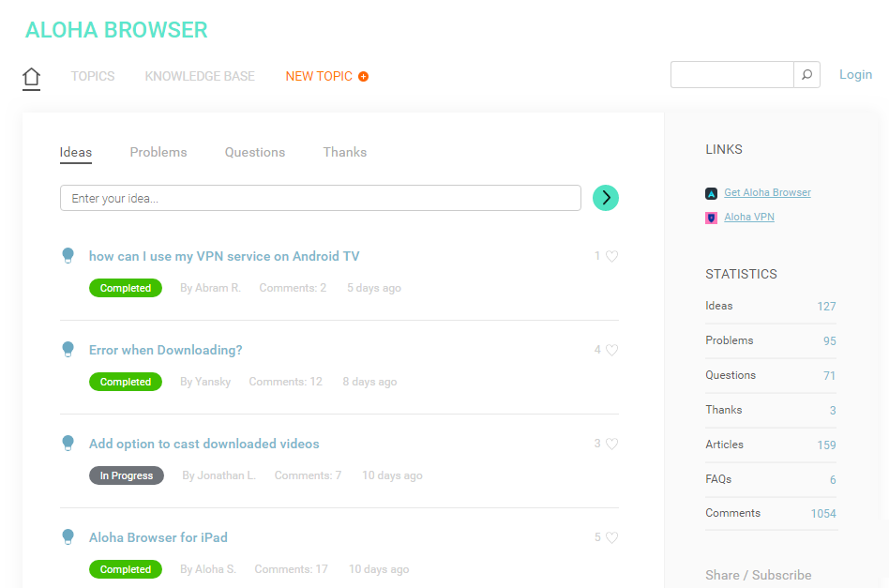The height and width of the screenshot is (588, 889).
Task: Click the 'Enter your idea...' field
Action: click(x=321, y=198)
